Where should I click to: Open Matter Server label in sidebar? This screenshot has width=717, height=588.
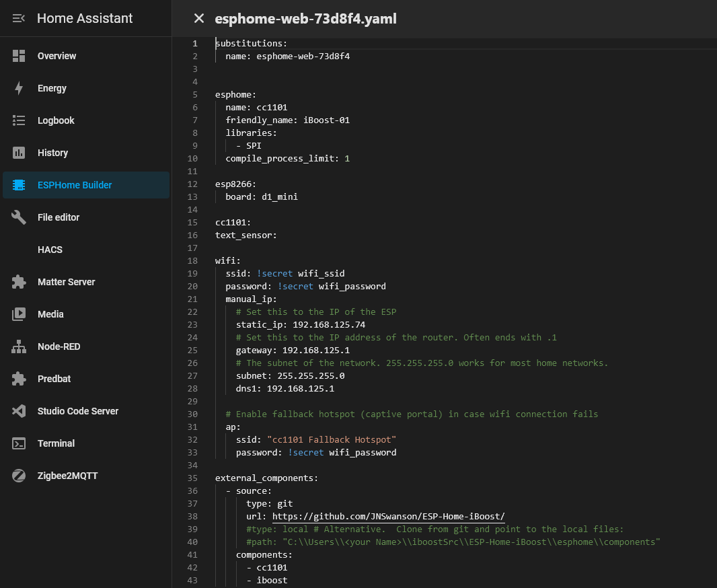pyautogui.click(x=67, y=282)
